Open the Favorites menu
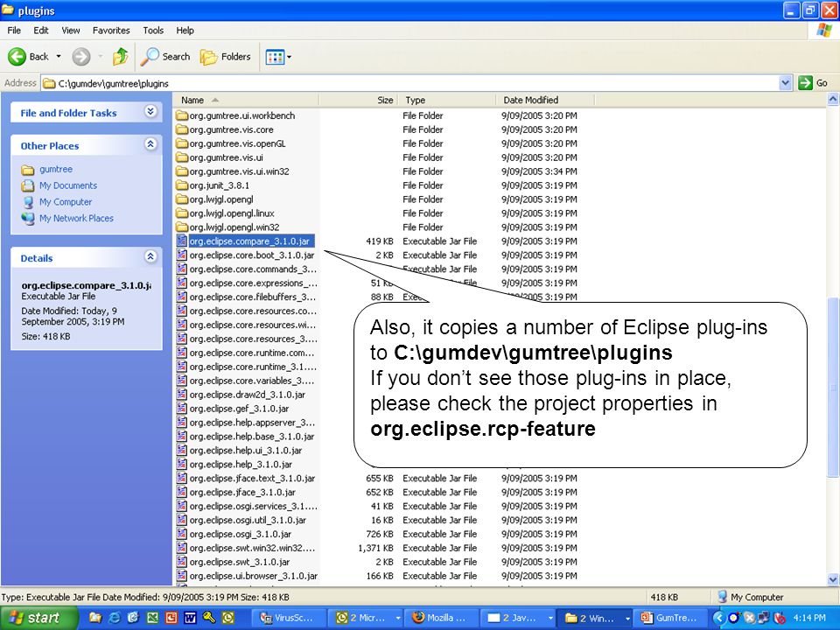This screenshot has width=840, height=630. click(x=111, y=31)
